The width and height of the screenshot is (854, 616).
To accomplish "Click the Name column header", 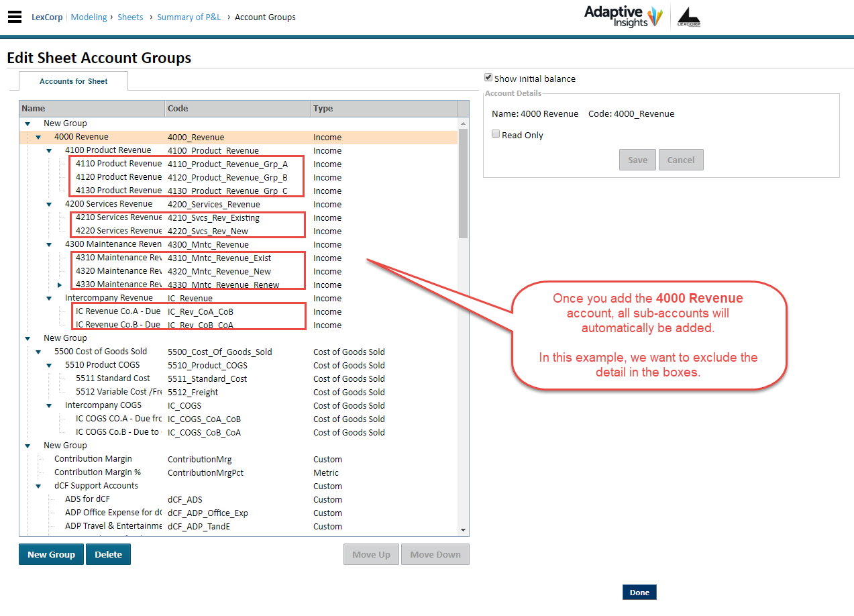I will [92, 108].
